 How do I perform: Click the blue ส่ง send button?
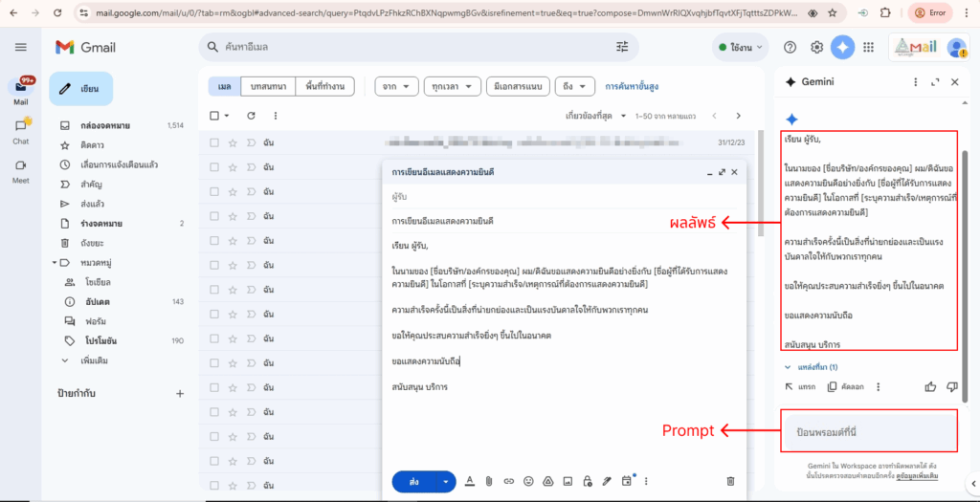tap(413, 481)
